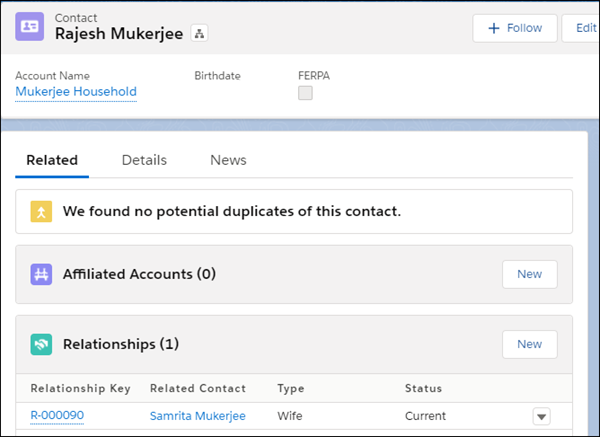Screen dimensions: 600x437
Task: Toggle the FERPA checkbox
Action: (x=305, y=93)
